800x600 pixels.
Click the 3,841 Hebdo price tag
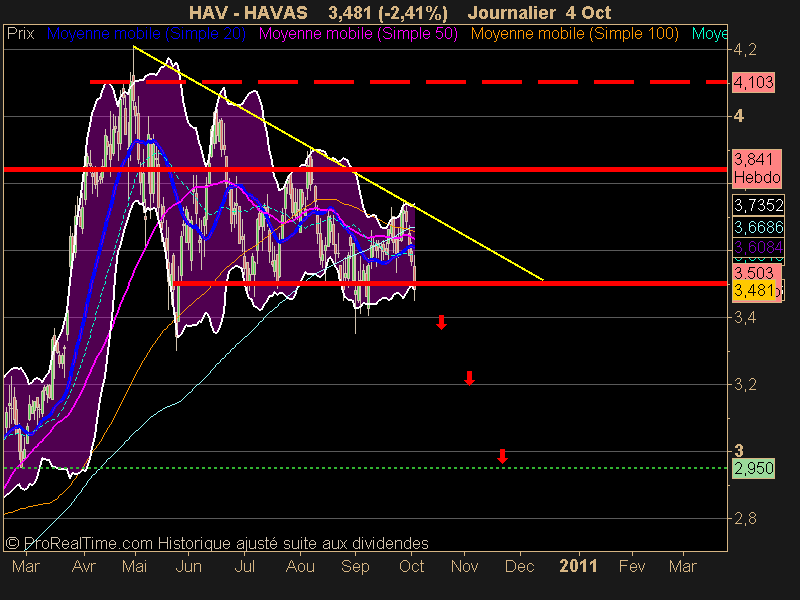(757, 168)
